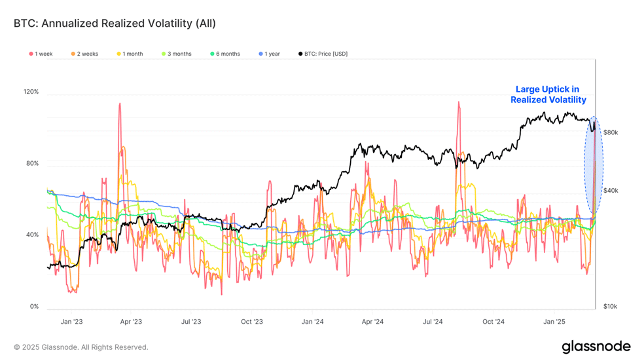The height and width of the screenshot is (363, 644).
Task: Click the Oct '23 x-axis label
Action: pyautogui.click(x=252, y=322)
